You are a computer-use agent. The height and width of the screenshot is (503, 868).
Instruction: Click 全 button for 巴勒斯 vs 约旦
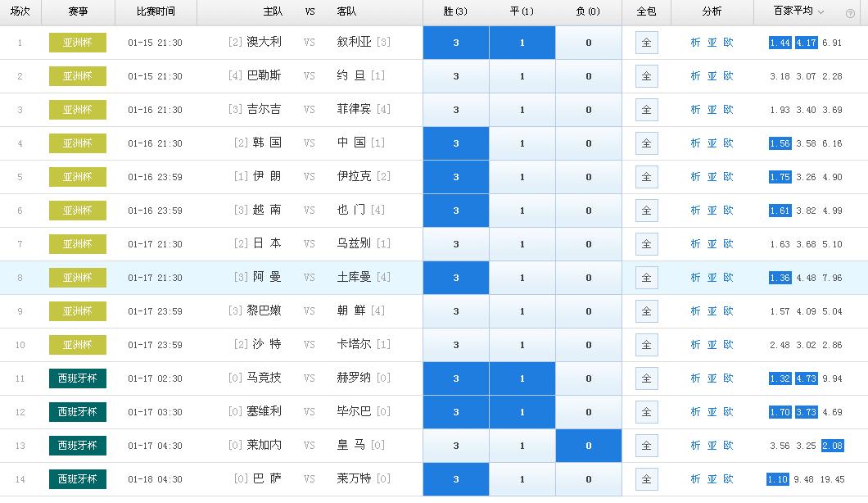tap(647, 76)
